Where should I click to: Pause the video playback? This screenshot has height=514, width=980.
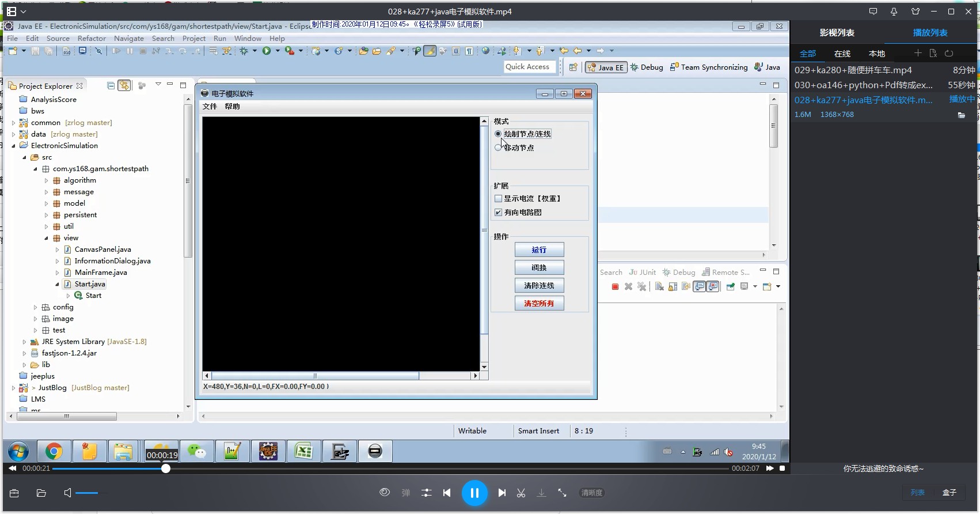474,493
